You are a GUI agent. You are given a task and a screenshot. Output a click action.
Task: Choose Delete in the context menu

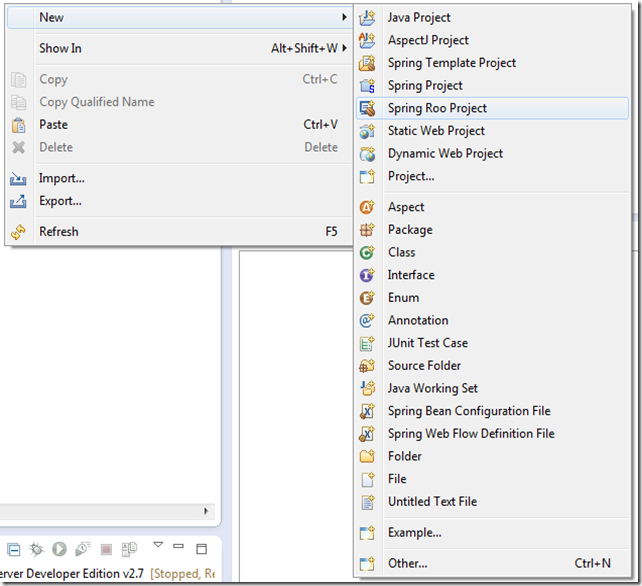180,147
